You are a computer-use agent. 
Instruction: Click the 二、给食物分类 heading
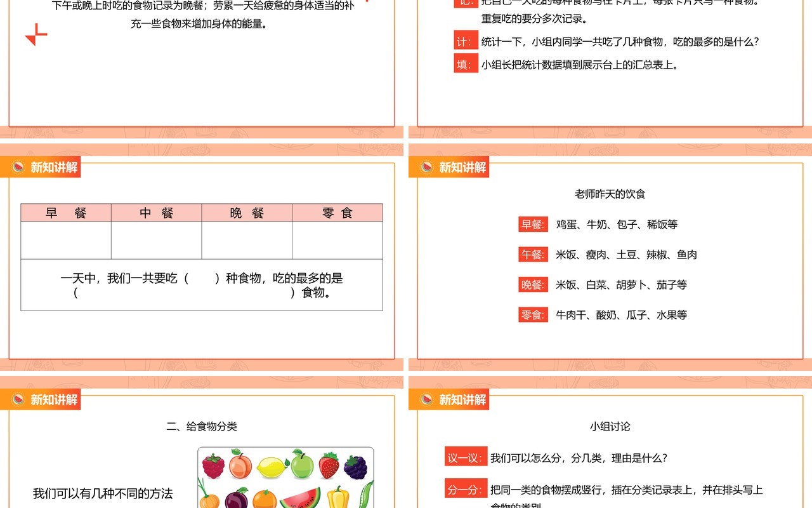coord(202,427)
